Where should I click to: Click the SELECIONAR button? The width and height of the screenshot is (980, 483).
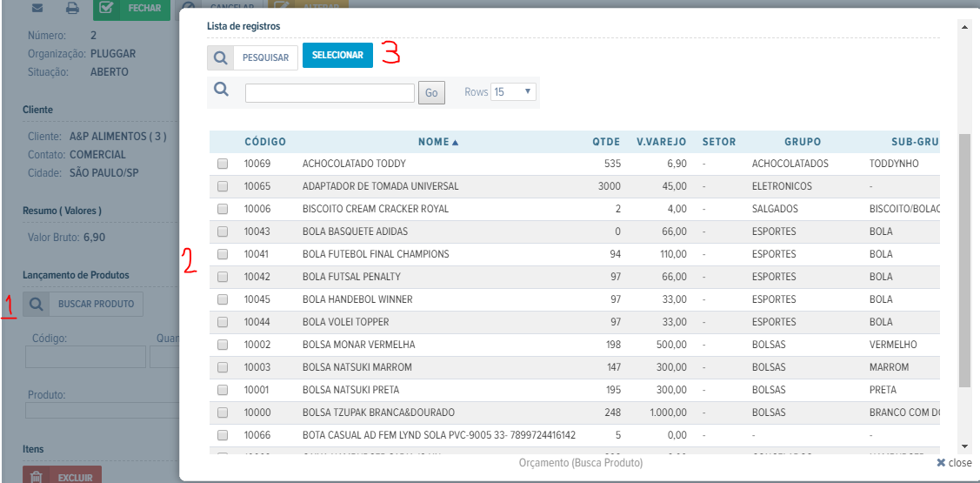coord(337,55)
